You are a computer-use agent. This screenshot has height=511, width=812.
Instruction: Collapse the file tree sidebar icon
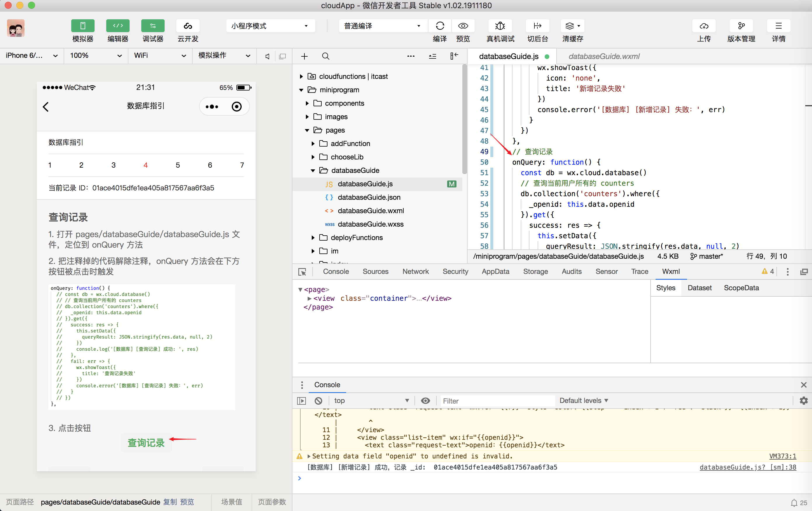tap(454, 56)
